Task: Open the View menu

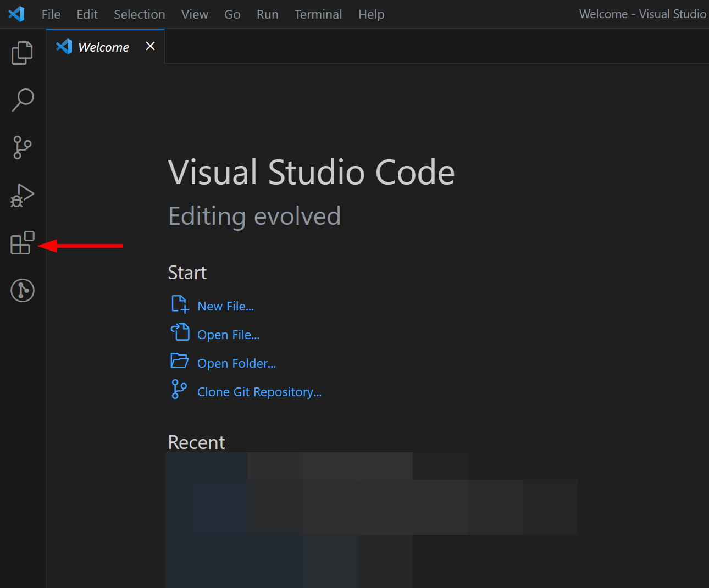Action: tap(195, 14)
